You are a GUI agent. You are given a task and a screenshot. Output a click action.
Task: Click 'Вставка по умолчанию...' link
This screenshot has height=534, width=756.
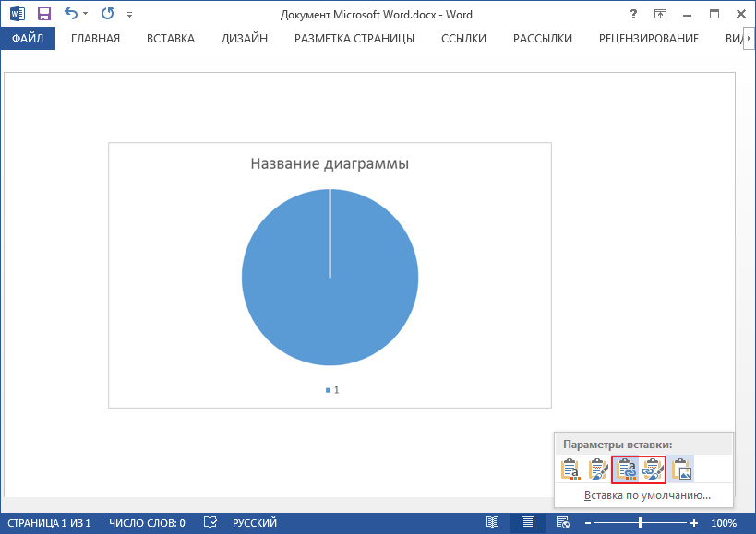point(646,495)
